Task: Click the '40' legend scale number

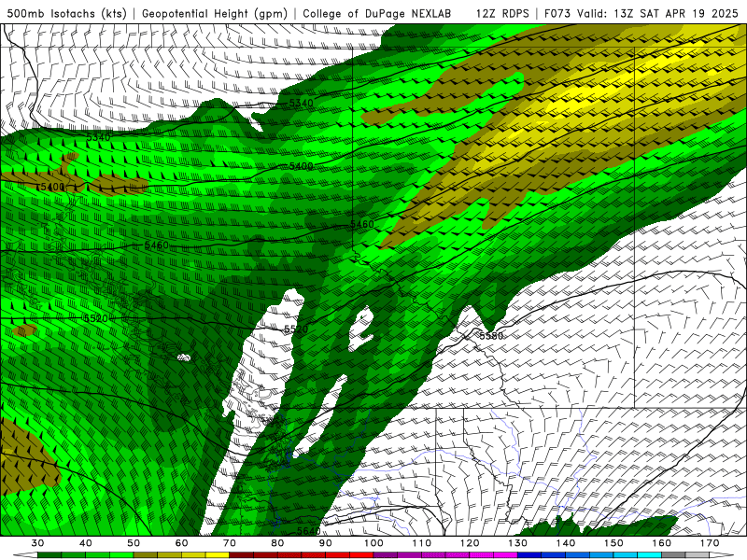Action: pos(86,543)
